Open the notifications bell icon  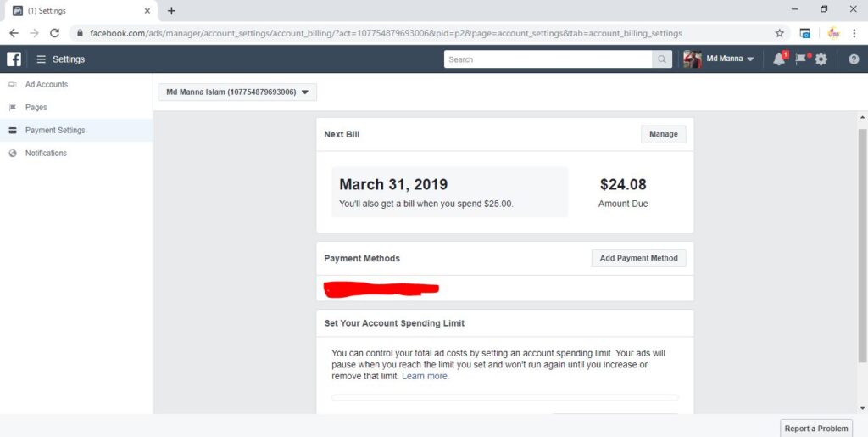[x=780, y=59]
